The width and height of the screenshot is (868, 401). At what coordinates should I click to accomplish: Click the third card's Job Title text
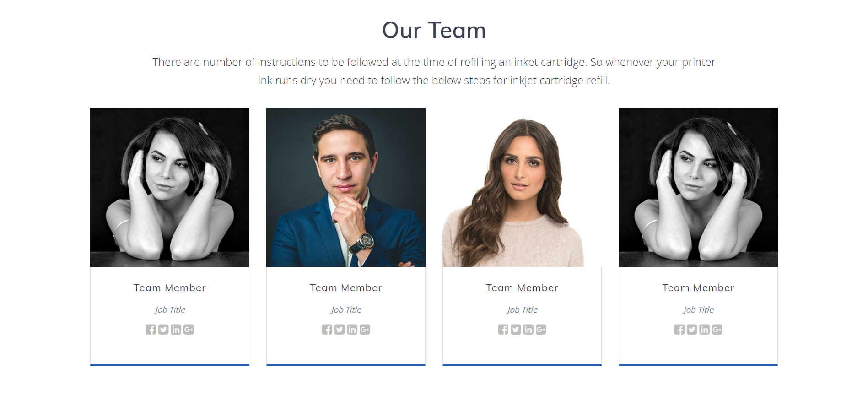(522, 310)
